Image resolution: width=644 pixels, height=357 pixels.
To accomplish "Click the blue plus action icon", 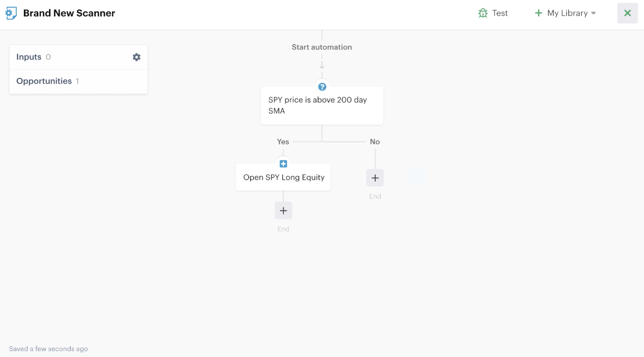I will click(283, 164).
